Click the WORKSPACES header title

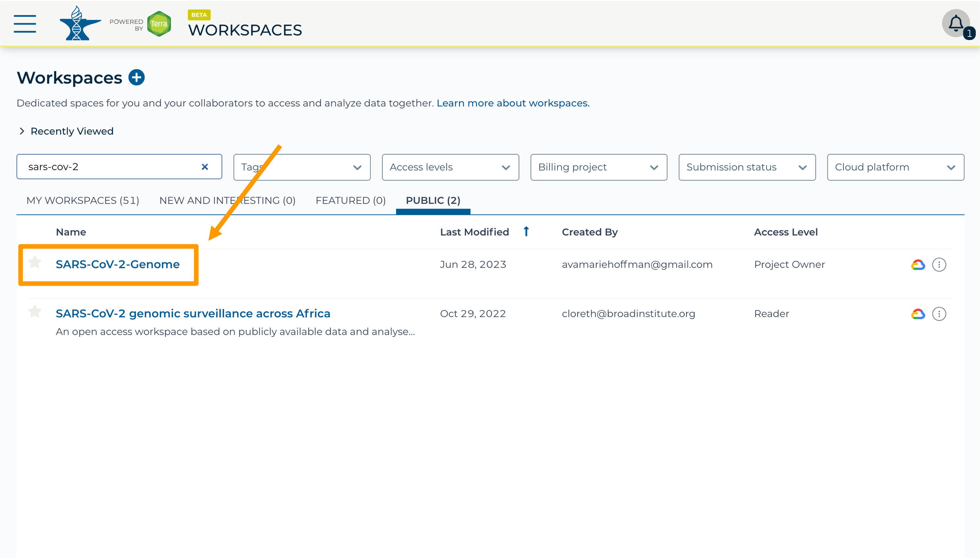[245, 30]
